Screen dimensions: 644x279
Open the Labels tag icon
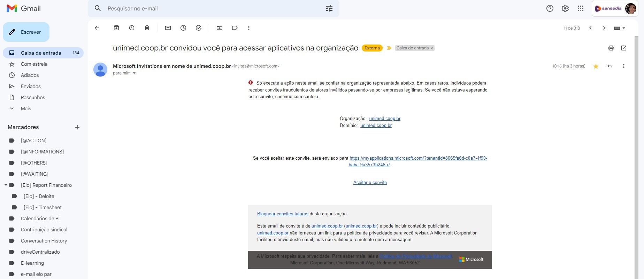235,28
